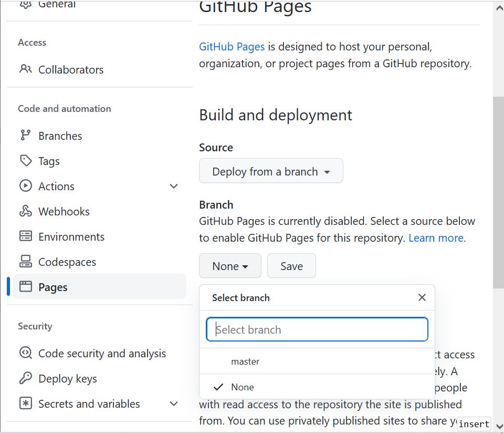This screenshot has width=504, height=434.
Task: Open the Deploy from a branch dropdown
Action: click(x=271, y=171)
